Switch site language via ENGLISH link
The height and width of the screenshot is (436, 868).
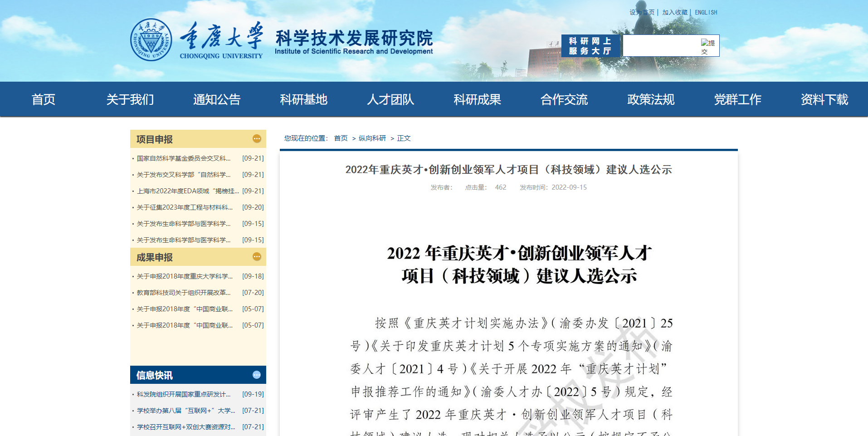(x=706, y=13)
